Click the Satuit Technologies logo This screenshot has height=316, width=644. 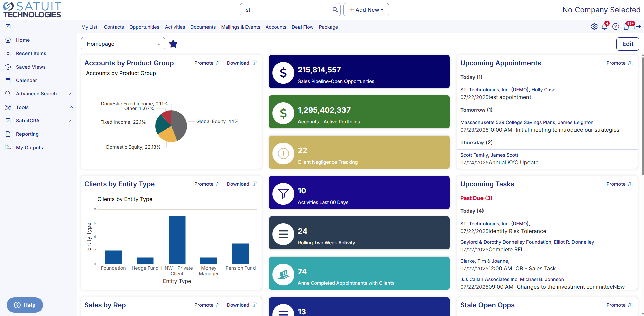point(32,10)
